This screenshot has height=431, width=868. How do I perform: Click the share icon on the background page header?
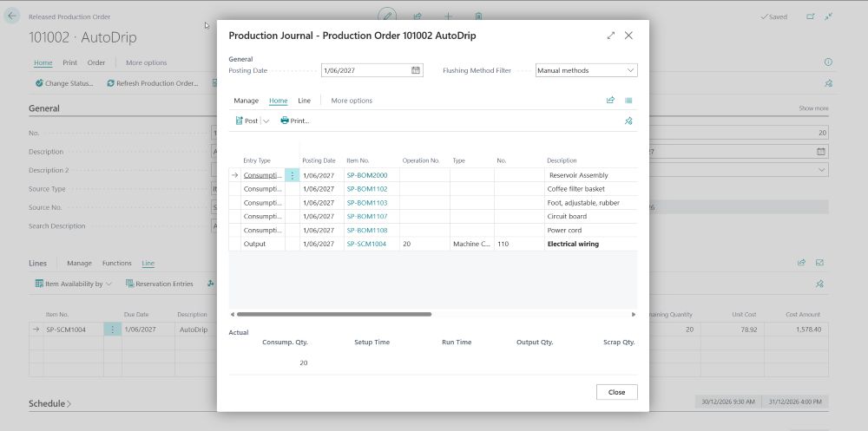coord(418,16)
